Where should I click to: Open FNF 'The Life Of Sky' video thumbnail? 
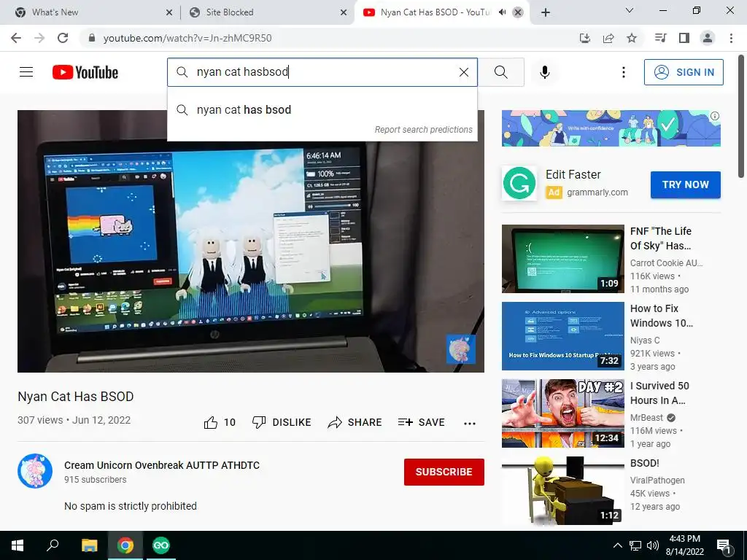[562, 259]
